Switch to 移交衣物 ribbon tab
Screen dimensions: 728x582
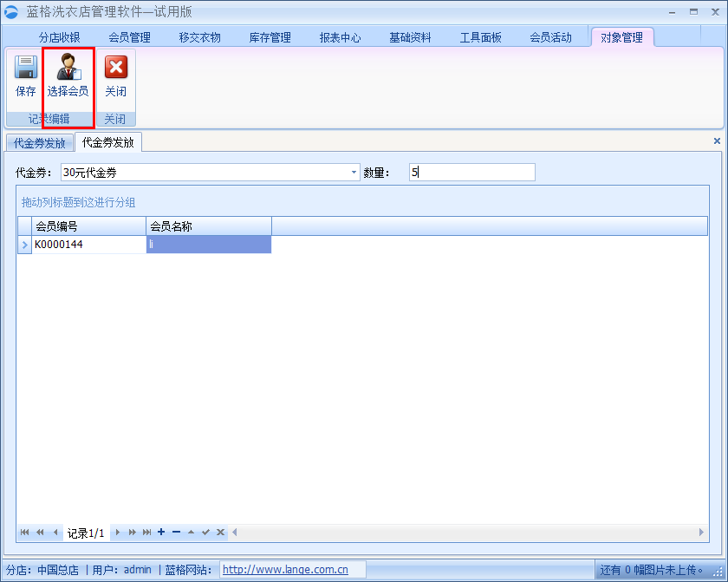(199, 37)
